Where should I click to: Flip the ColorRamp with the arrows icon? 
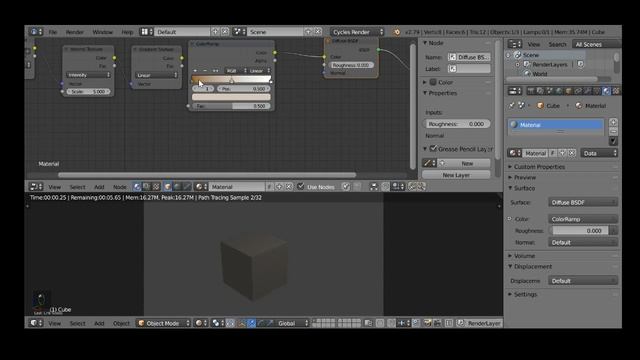(x=215, y=71)
